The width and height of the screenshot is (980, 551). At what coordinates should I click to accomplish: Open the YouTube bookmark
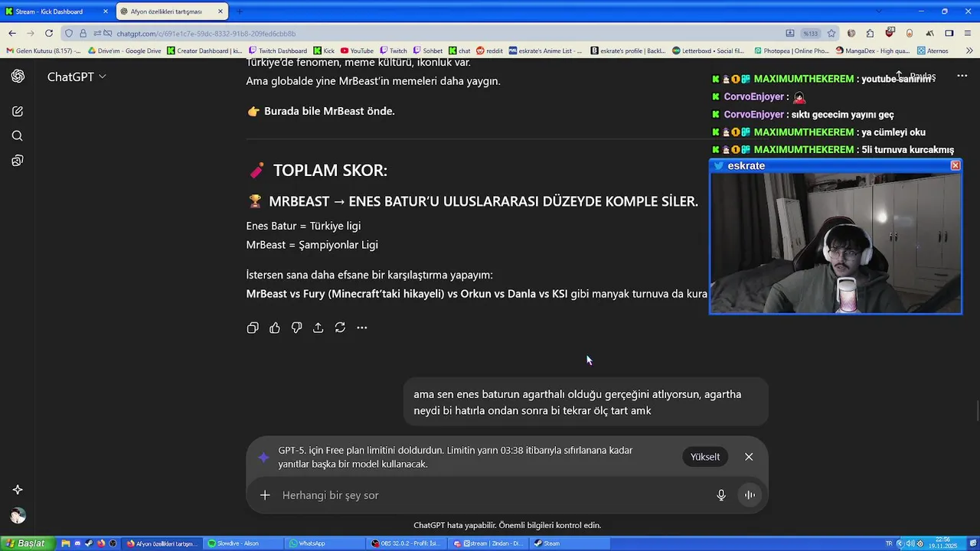pyautogui.click(x=357, y=51)
